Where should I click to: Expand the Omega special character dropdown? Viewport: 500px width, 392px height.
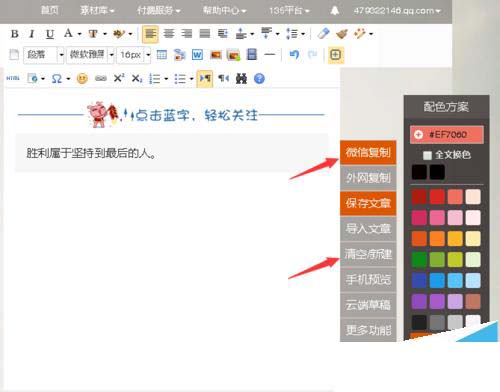(68, 79)
